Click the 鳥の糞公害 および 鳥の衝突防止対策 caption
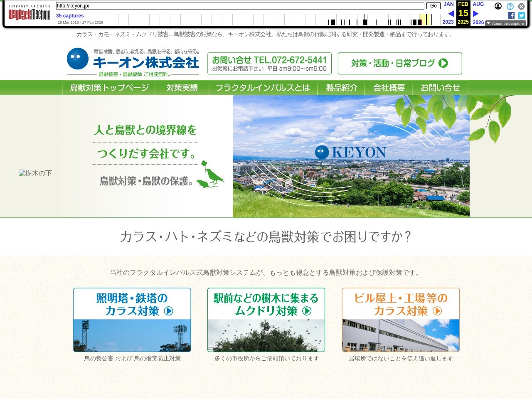This screenshot has height=399, width=532. [132, 358]
